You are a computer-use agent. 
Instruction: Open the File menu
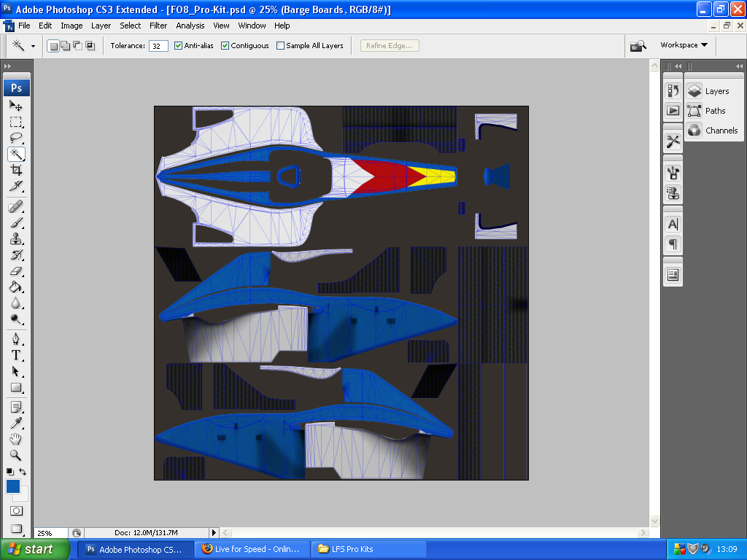click(24, 26)
